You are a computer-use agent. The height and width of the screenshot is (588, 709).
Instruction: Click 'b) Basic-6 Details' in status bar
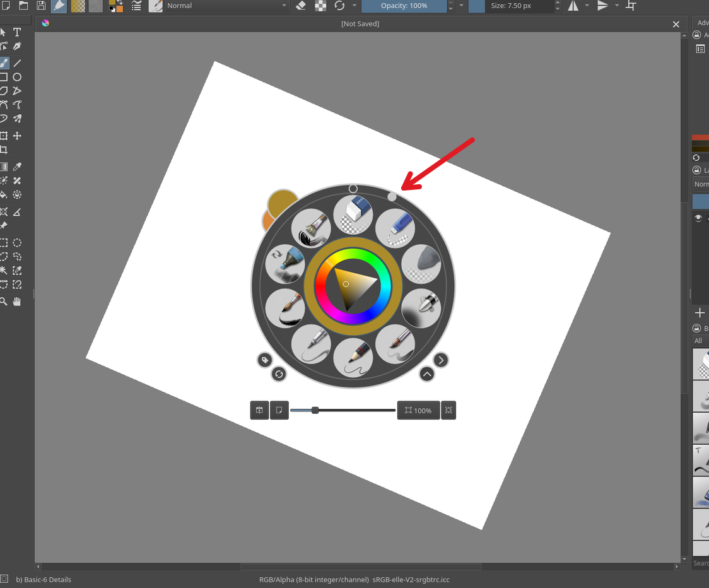click(44, 580)
